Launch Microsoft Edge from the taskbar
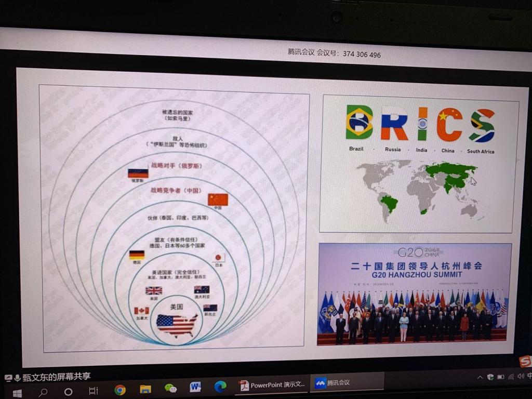This screenshot has width=532, height=399. coord(220,387)
